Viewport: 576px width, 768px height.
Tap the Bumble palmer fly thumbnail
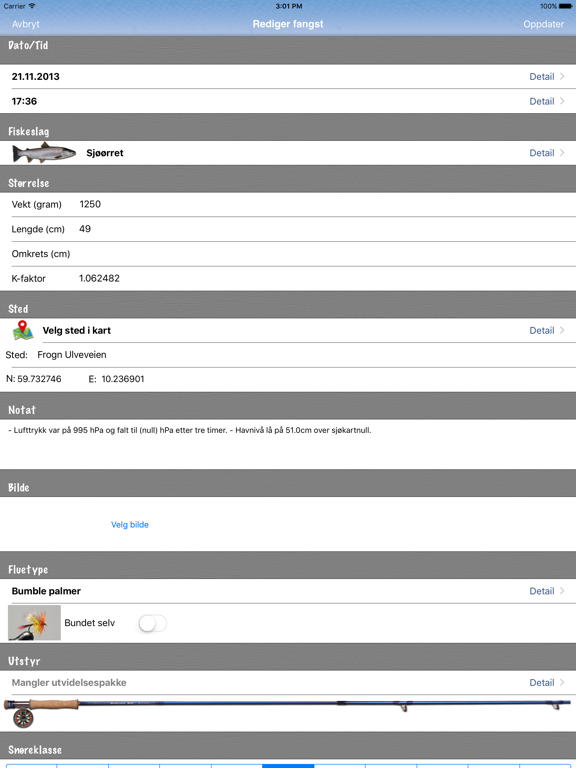pos(34,623)
